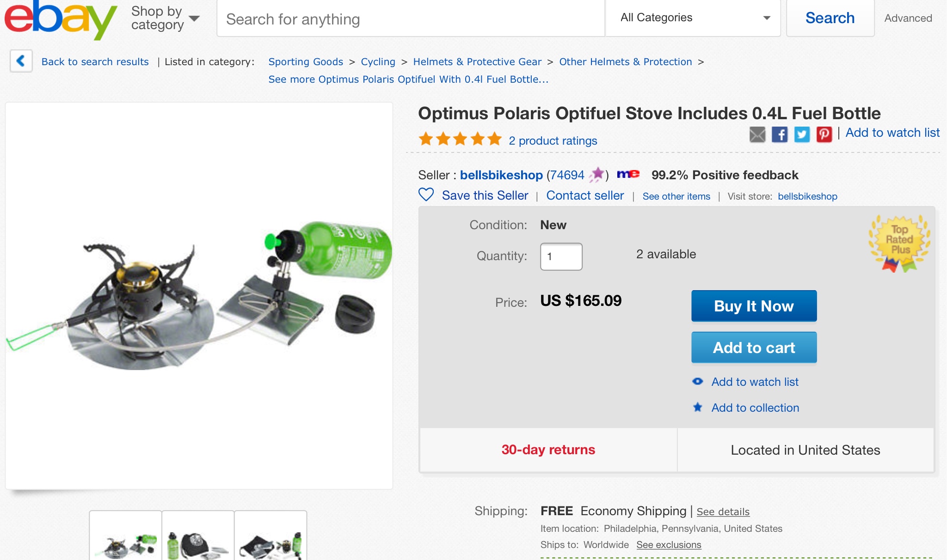The height and width of the screenshot is (560, 947).
Task: Open the Cycling breadcrumb category
Action: pyautogui.click(x=378, y=62)
